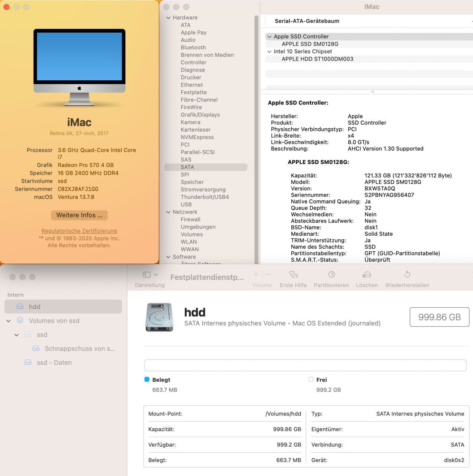Image resolution: width=473 pixels, height=476 pixels.
Task: Click the 999.86 GB capacity box
Action: [440, 317]
